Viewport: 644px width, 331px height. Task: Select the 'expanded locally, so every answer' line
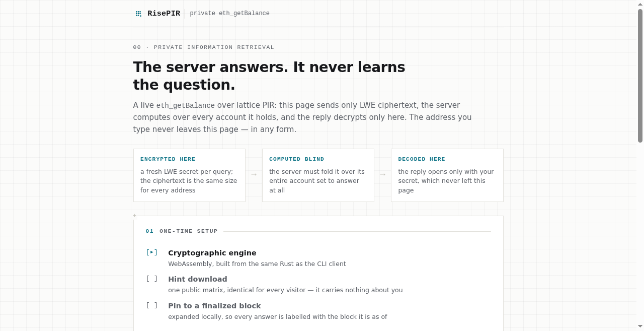[278, 317]
